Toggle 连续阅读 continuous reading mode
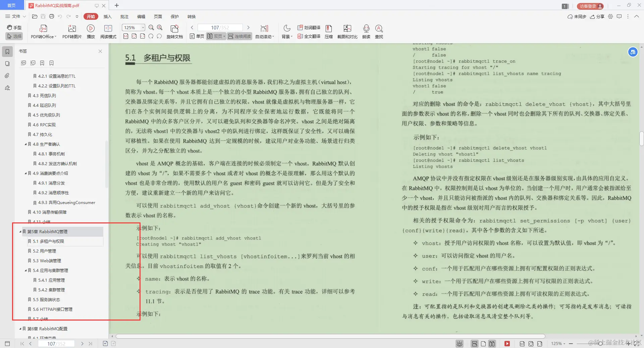Screen dimensions: 644x348 239,36
